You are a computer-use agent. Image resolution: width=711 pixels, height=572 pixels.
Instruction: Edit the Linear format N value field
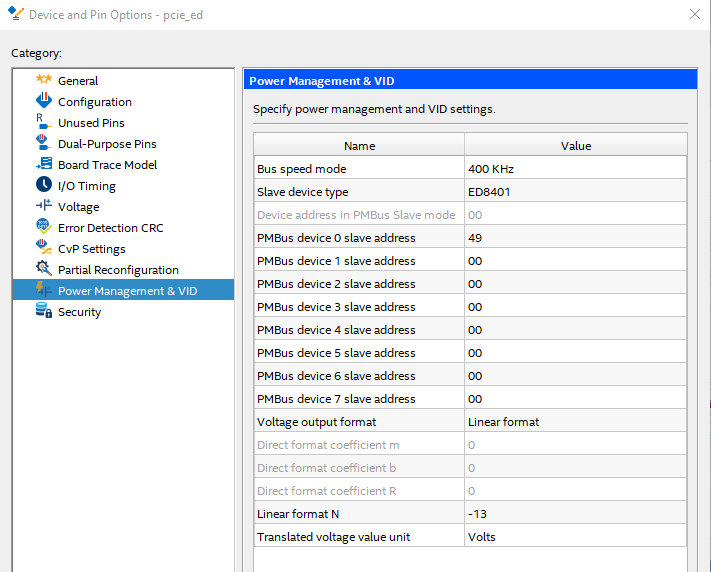(575, 514)
